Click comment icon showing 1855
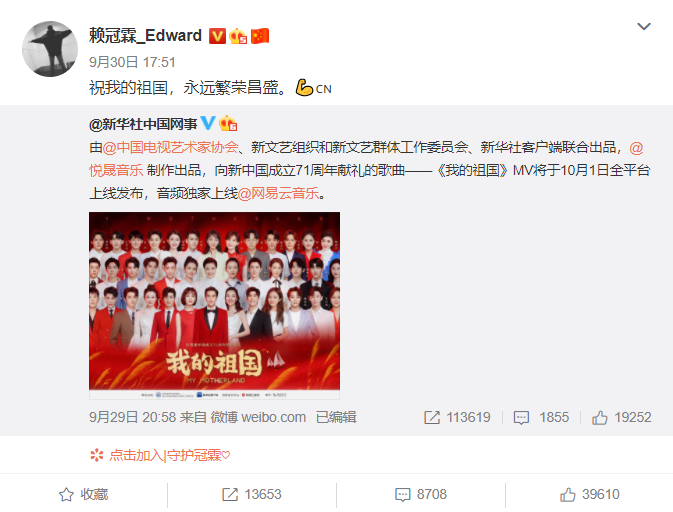673x512 pixels. click(541, 417)
